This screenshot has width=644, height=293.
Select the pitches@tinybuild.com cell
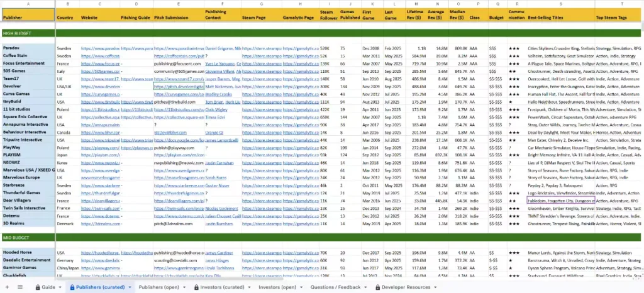tap(179, 102)
